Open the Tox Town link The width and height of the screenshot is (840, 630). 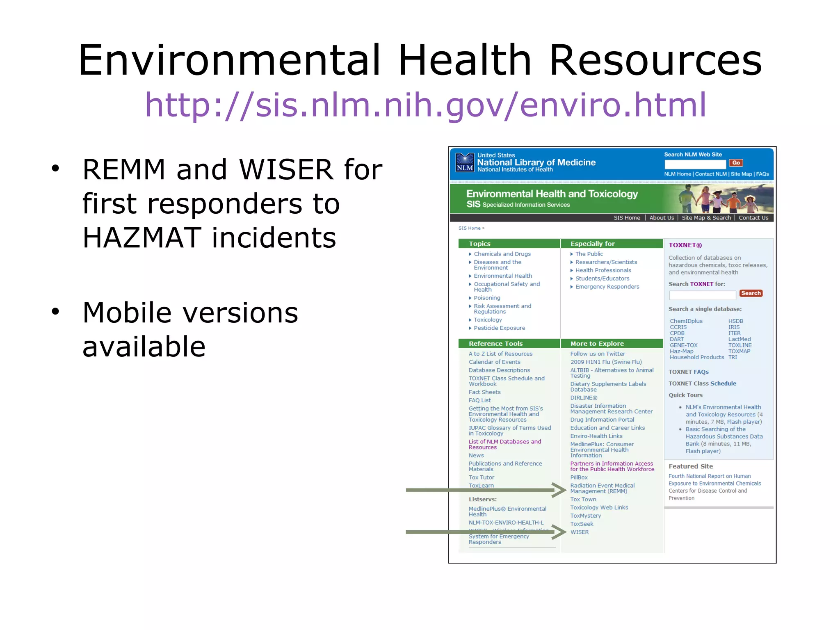(x=583, y=499)
